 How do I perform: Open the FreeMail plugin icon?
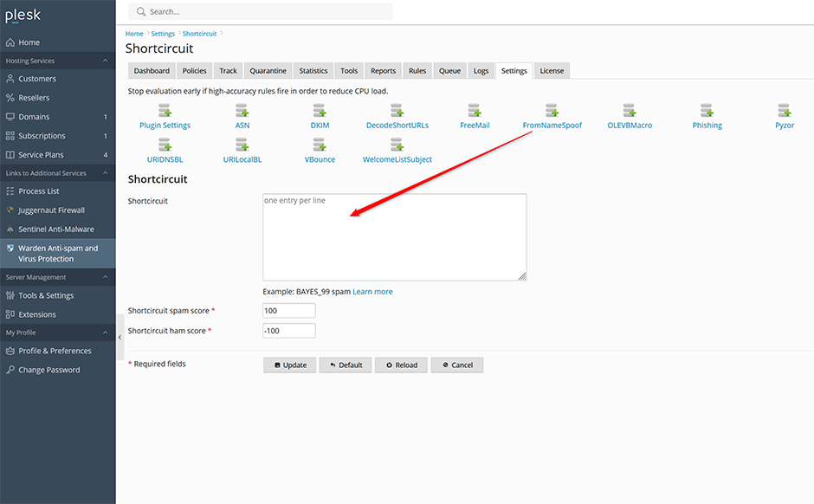[475, 111]
